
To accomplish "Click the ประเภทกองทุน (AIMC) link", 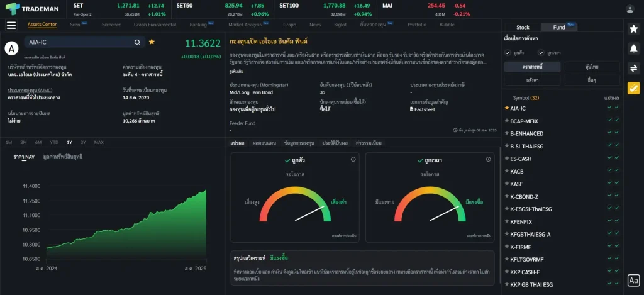I will coord(30,90).
